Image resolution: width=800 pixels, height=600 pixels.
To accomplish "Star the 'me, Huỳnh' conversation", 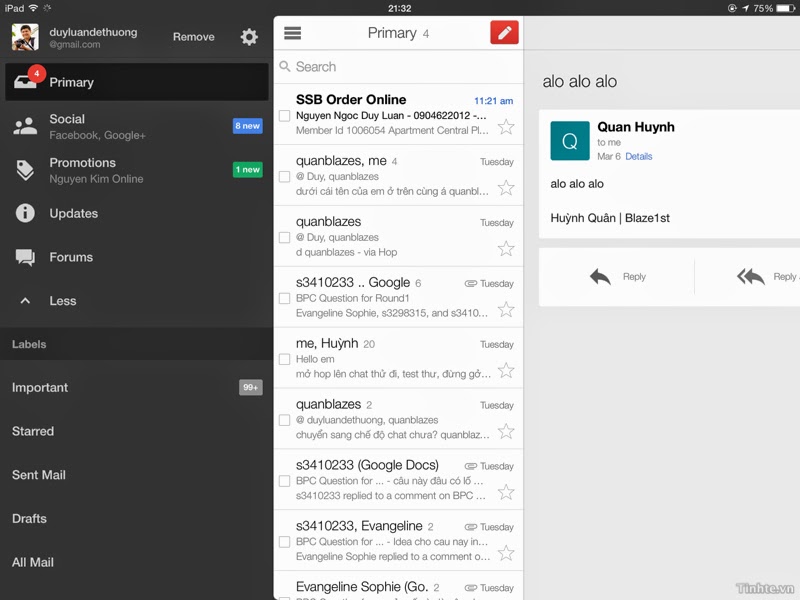I will (506, 370).
